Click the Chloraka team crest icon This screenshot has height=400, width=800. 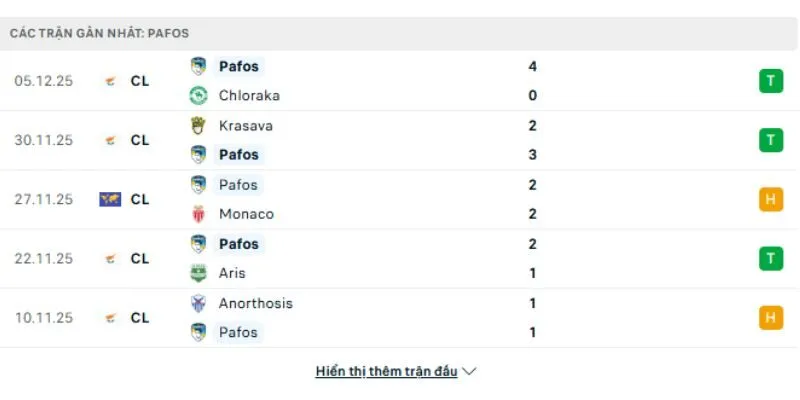[198, 96]
